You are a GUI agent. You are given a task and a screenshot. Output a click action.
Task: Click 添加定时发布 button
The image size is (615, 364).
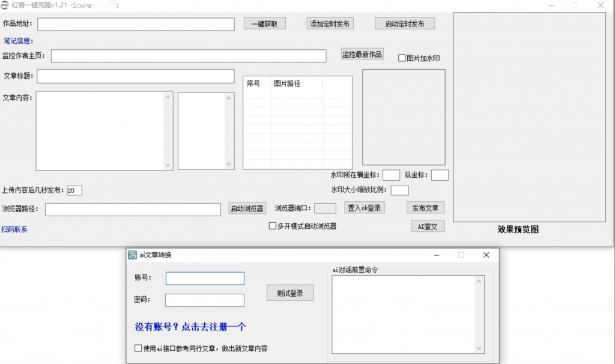pos(330,23)
